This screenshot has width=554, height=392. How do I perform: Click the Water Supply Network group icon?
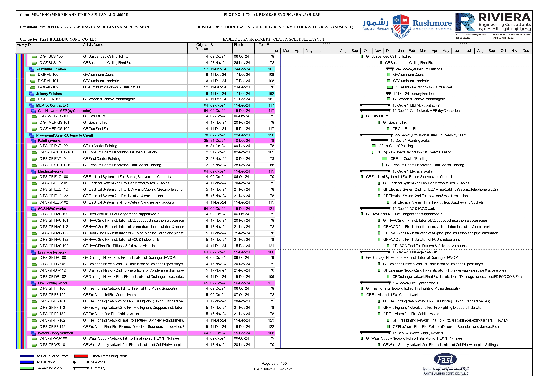coord(33,333)
